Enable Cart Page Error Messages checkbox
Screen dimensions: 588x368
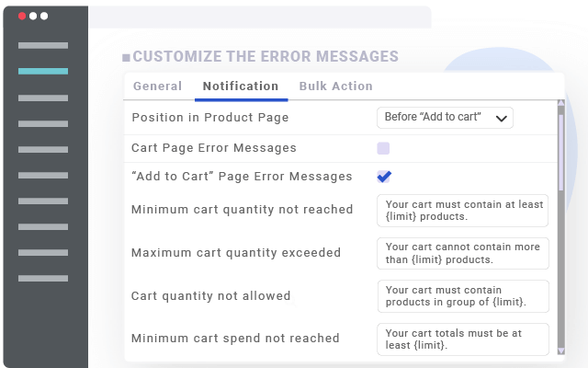[x=383, y=148]
